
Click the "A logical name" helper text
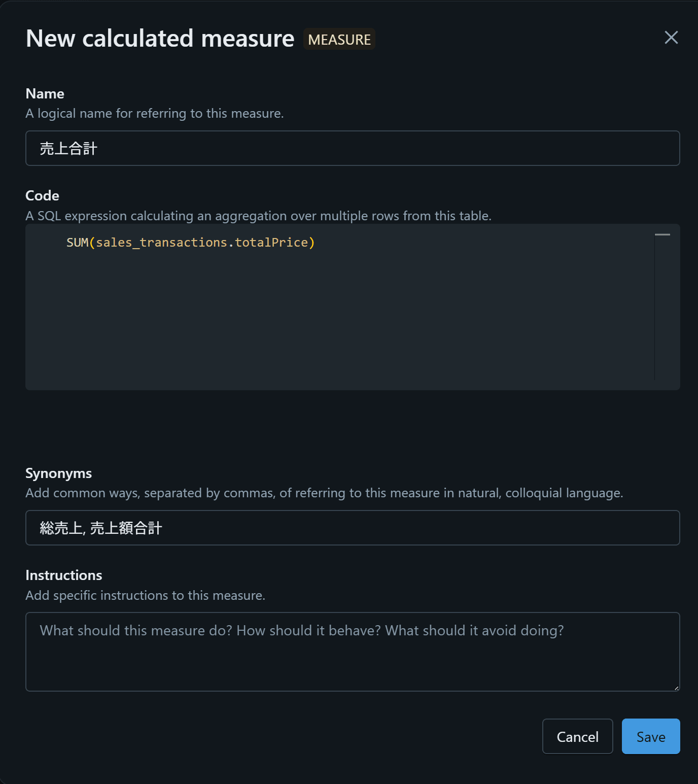(x=154, y=114)
